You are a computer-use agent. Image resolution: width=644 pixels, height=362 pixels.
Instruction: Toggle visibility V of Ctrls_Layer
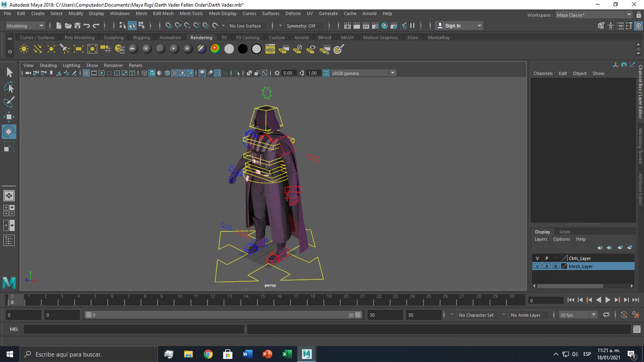(x=537, y=258)
